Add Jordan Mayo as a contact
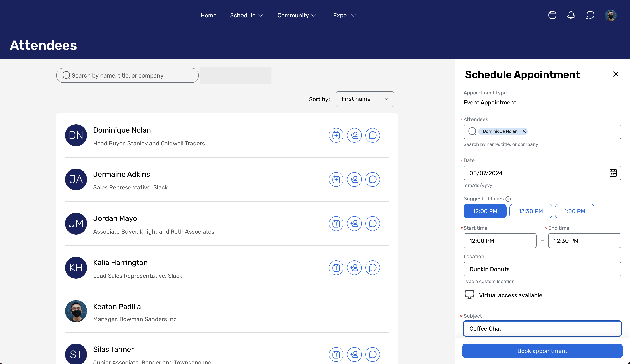This screenshot has height=364, width=630. click(x=354, y=224)
